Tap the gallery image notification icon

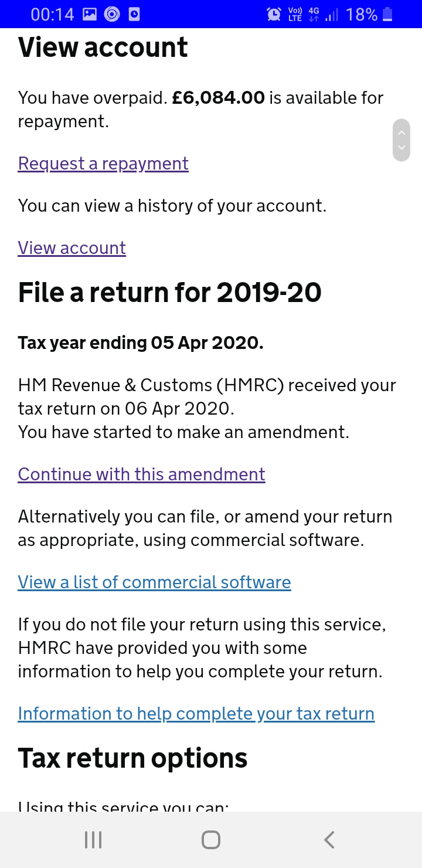click(90, 14)
